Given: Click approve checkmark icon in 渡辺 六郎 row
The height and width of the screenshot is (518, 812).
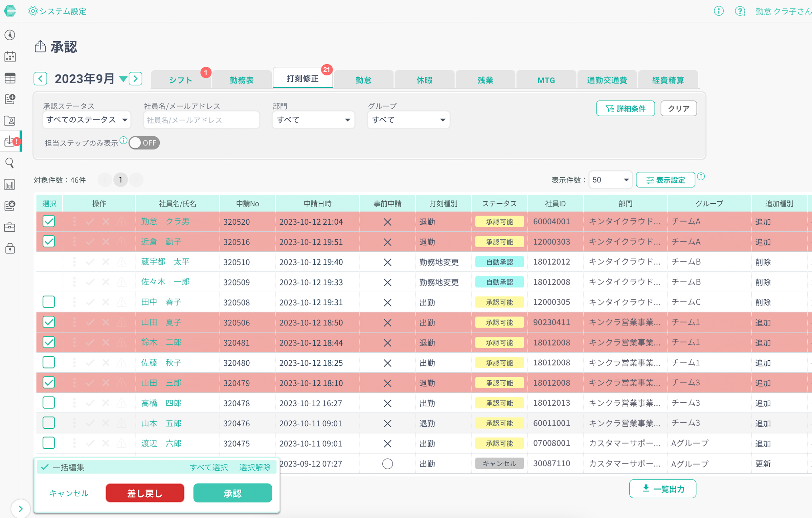Looking at the screenshot, I should 90,443.
